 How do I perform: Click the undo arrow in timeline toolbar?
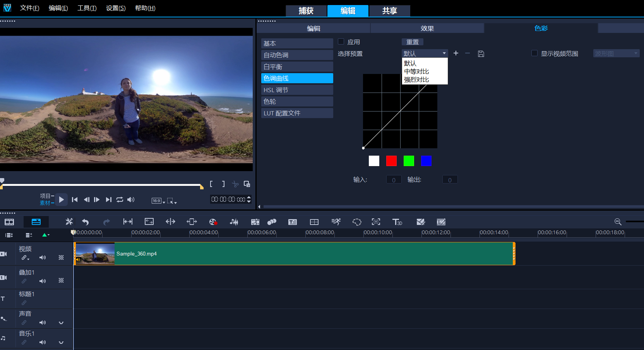(86, 222)
